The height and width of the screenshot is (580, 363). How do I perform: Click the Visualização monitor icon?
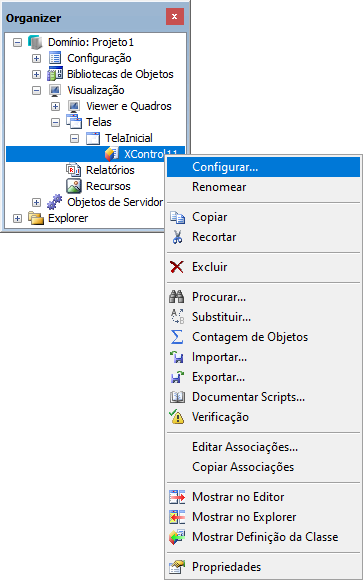coord(55,90)
